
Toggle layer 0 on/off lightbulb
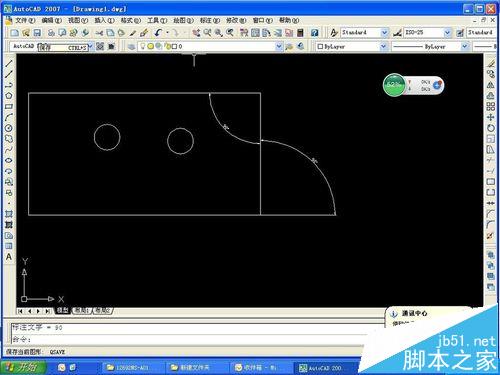(x=143, y=46)
